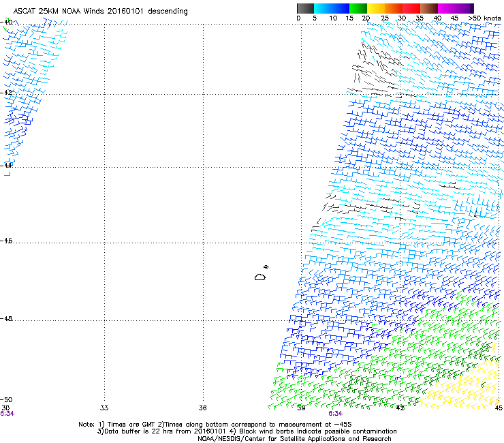Click the larger island outline on the map
504x443 pixels.
(260, 277)
